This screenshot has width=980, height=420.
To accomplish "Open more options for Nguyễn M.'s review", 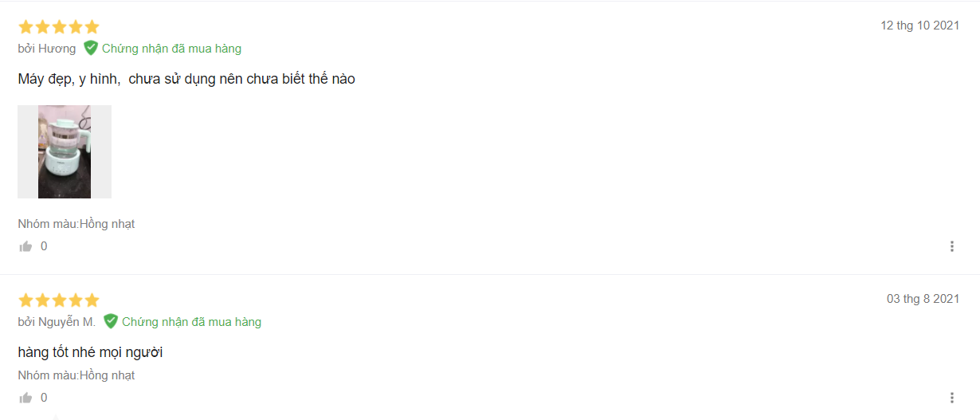I will (x=951, y=398).
